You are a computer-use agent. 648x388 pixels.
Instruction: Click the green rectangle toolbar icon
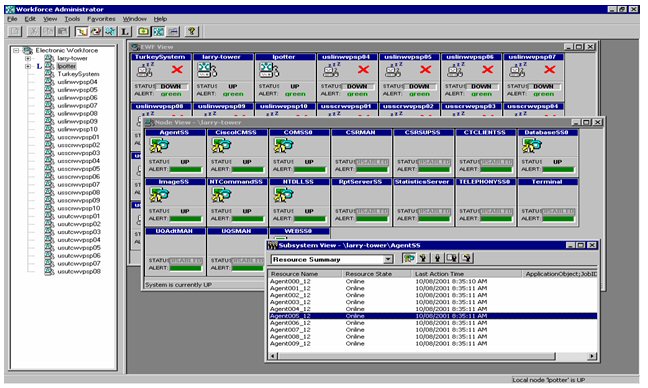(143, 31)
